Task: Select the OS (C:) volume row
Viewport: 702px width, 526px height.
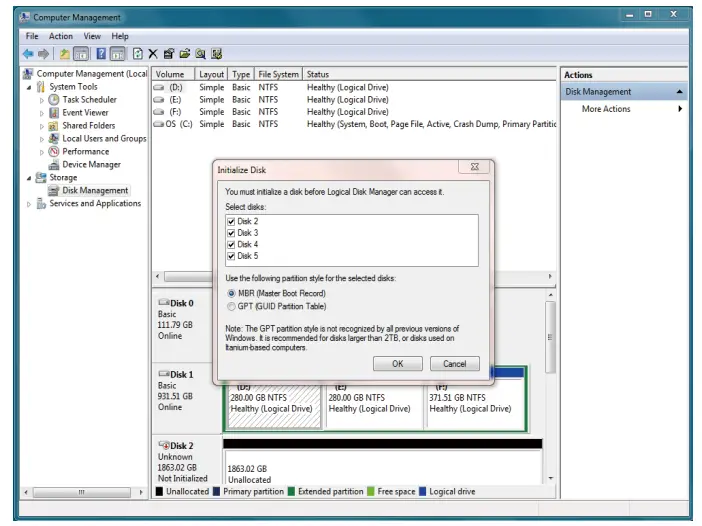Action: (x=354, y=124)
